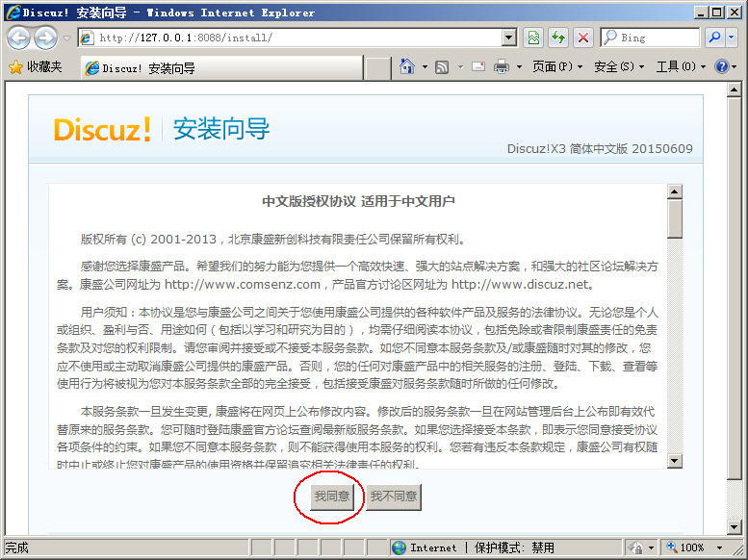Click the Print icon
This screenshot has width=748, height=560.
coord(502,66)
